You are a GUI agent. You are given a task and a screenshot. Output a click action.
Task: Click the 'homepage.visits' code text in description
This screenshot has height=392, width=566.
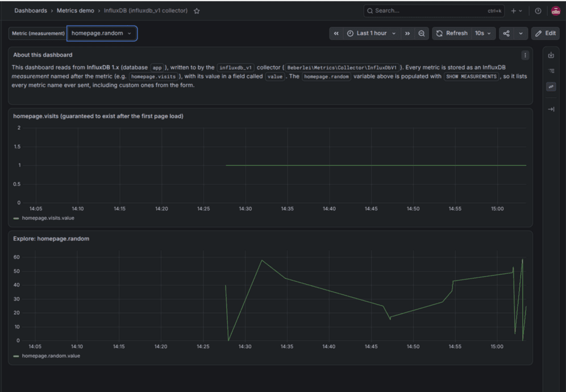tap(153, 77)
